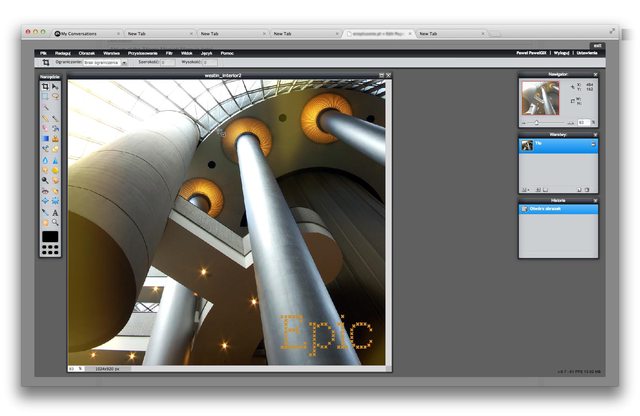Viewport: 640px width, 416px height.
Task: Click the Wyloguj link
Action: pyautogui.click(x=562, y=53)
